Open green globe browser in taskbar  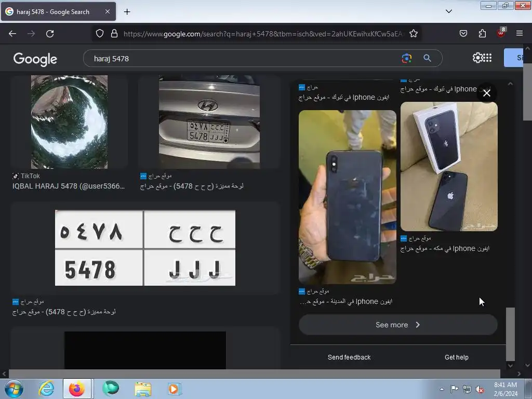pos(111,389)
